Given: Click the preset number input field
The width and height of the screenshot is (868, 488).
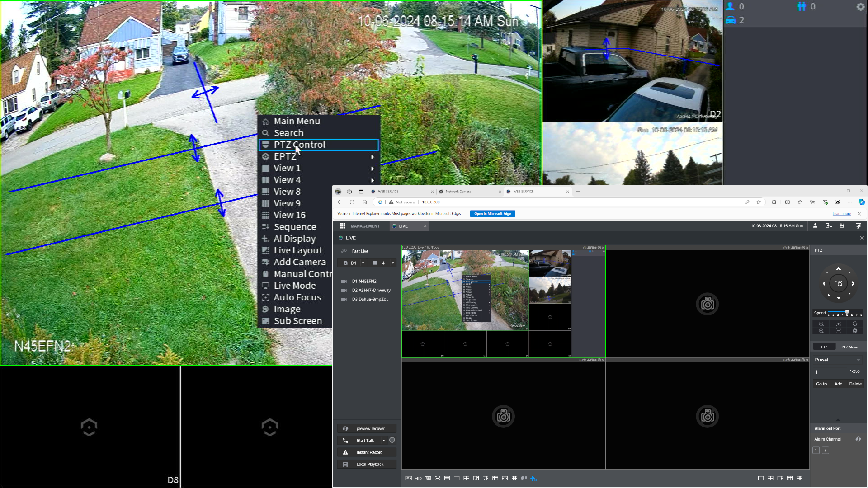Looking at the screenshot, I should pyautogui.click(x=830, y=372).
